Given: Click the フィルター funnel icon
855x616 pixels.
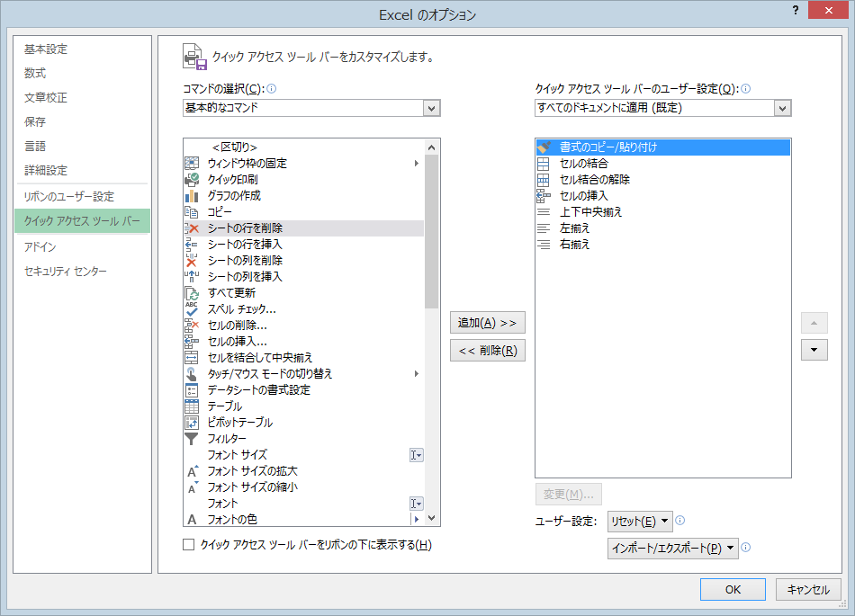Looking at the screenshot, I should point(192,439).
